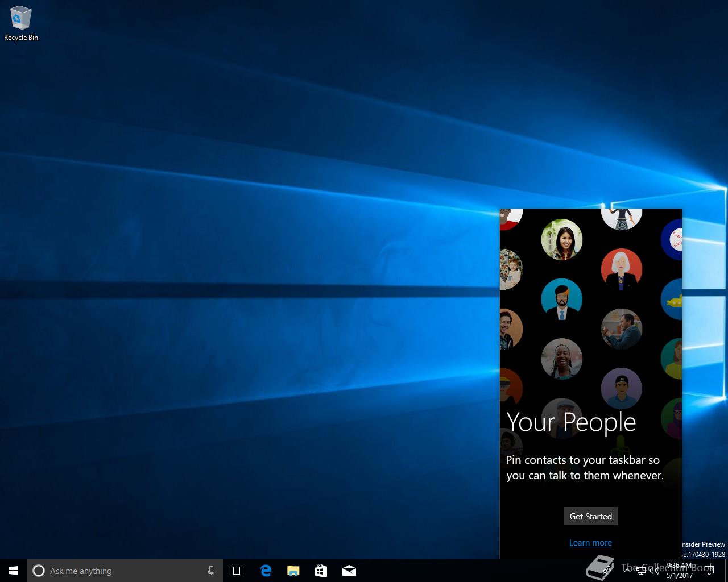
Task: Select the bearded man teal avatar
Action: [x=562, y=299]
